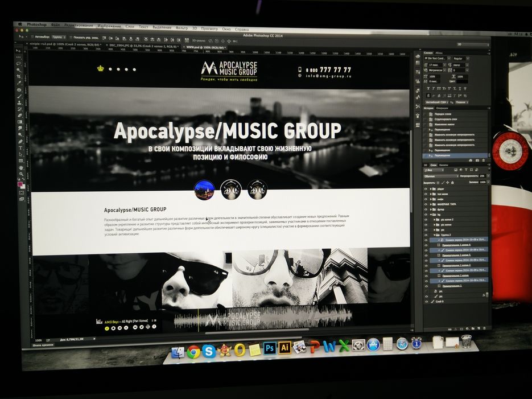The height and width of the screenshot is (399, 532).
Task: Open the Группа auto-select dropdown
Action: click(59, 37)
